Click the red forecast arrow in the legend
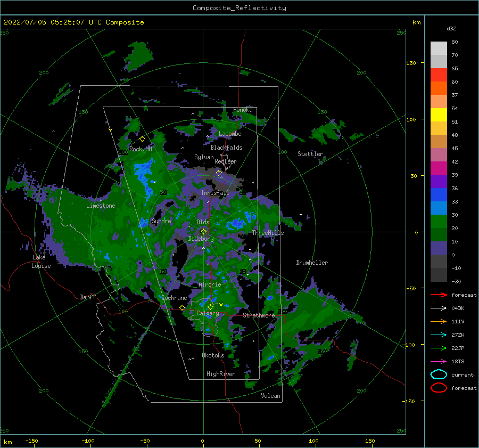The height and width of the screenshot is (448, 479). click(x=439, y=295)
